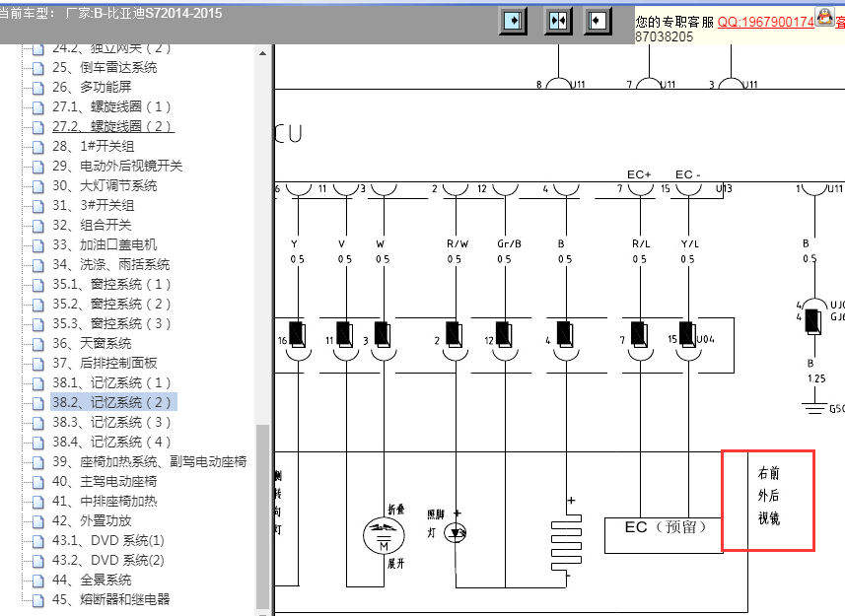The image size is (845, 616).
Task: Click page icon beside 45、熔断器和继电器
Action: [38, 600]
